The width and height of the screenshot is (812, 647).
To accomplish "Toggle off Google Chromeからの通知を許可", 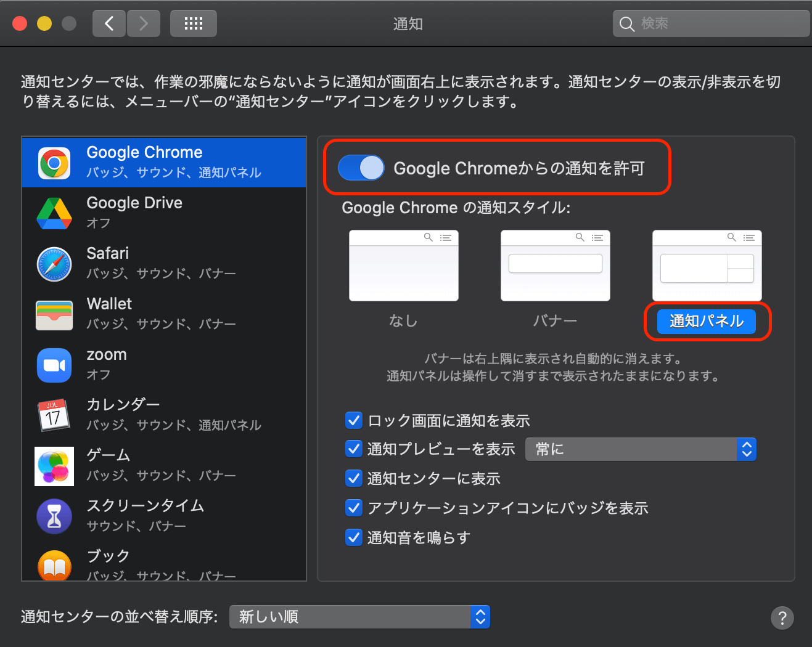I will 361,168.
